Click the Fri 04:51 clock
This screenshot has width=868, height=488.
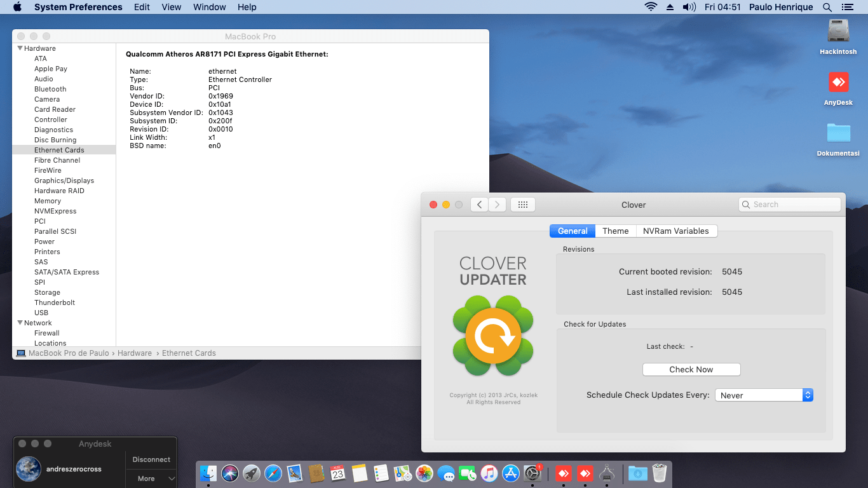pos(722,7)
